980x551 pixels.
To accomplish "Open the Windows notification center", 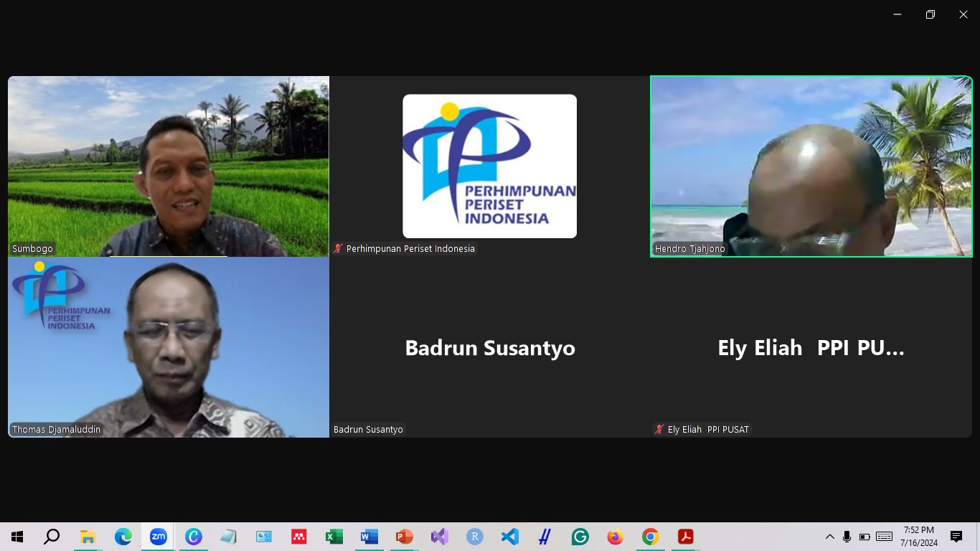I will 956,537.
